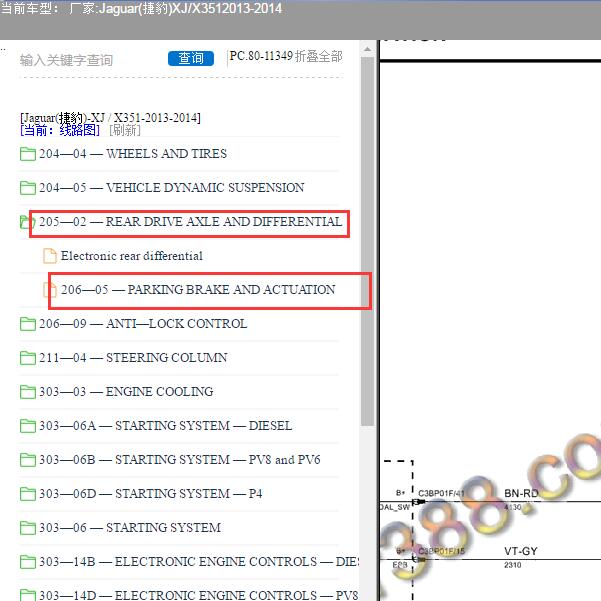The height and width of the screenshot is (601, 601).
Task: Click the folder icon for 303—06A Starting System Diesel
Action: click(x=28, y=426)
